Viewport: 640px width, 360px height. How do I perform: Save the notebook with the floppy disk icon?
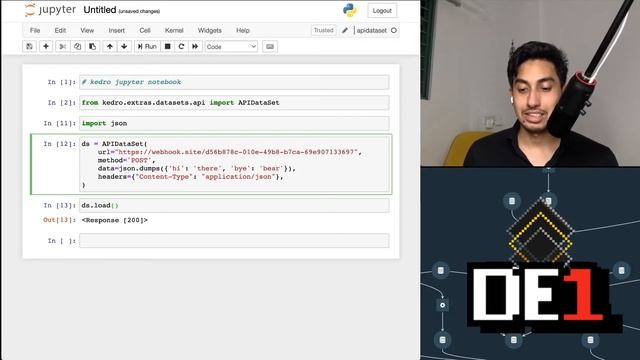tap(29, 47)
